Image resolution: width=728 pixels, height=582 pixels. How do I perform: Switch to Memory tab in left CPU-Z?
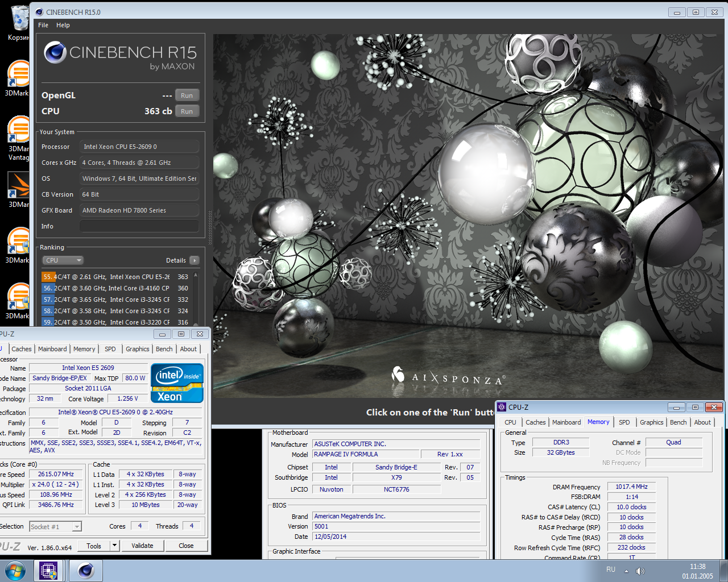pyautogui.click(x=84, y=349)
